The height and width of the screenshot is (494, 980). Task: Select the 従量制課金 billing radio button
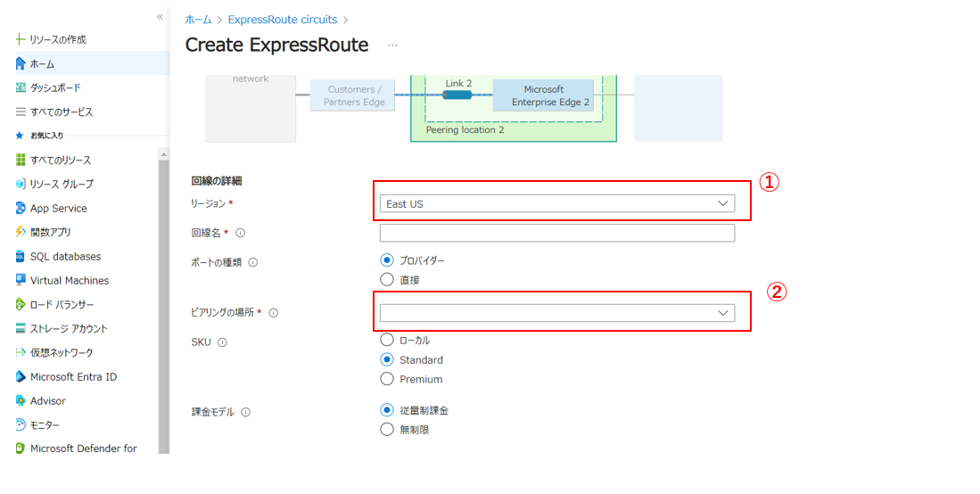click(x=387, y=410)
